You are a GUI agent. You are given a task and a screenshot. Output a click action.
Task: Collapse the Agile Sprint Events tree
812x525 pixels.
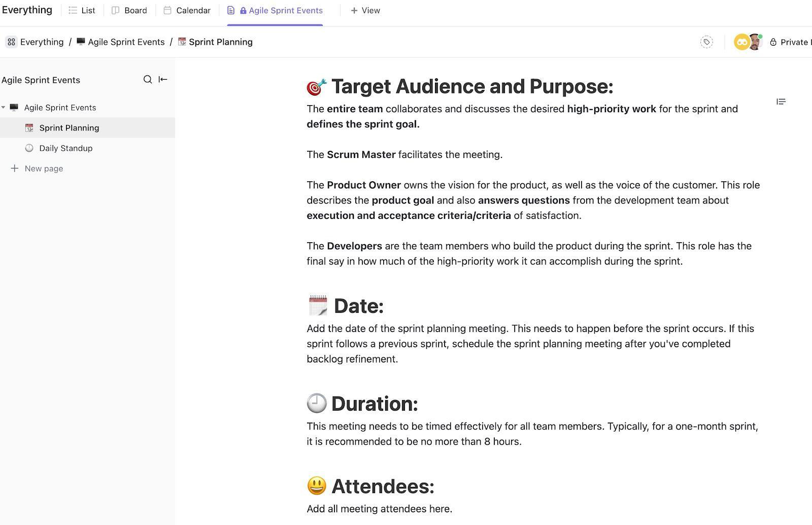[4, 108]
